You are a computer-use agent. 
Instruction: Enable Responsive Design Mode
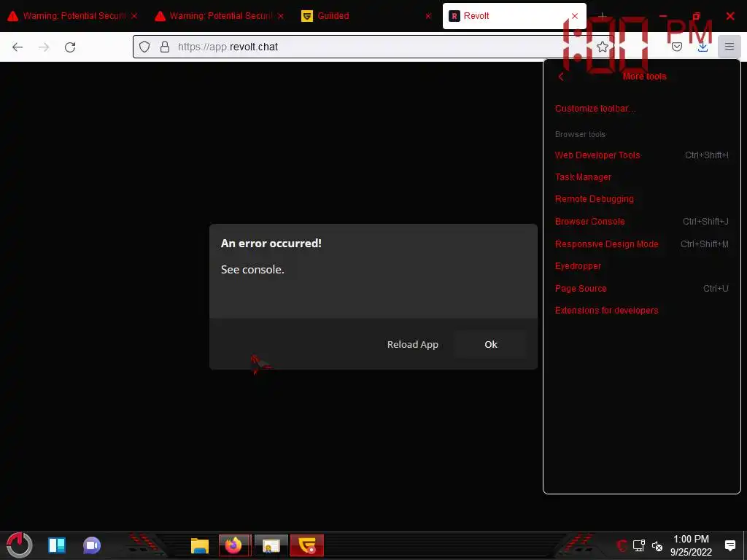click(642, 244)
